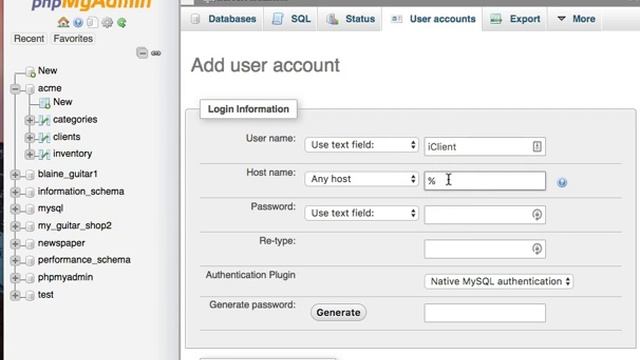Expand the information_schema database
This screenshot has height=360, width=640.
pyautogui.click(x=15, y=192)
